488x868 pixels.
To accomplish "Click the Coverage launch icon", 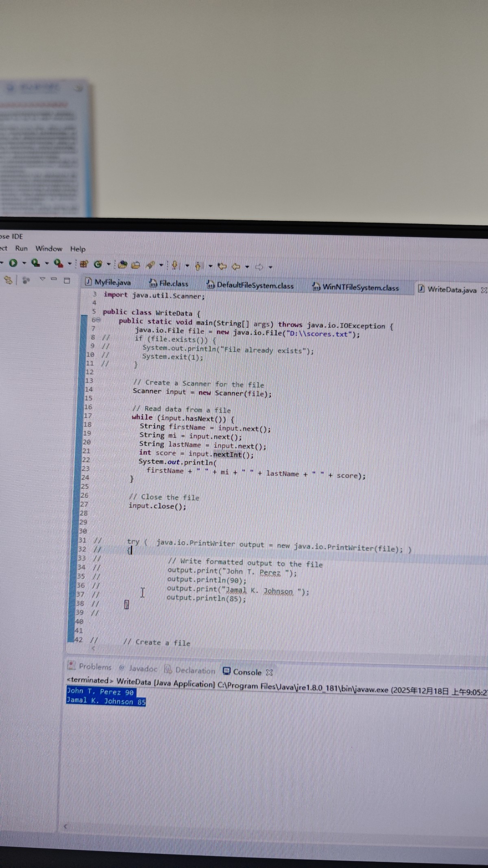I will point(35,263).
